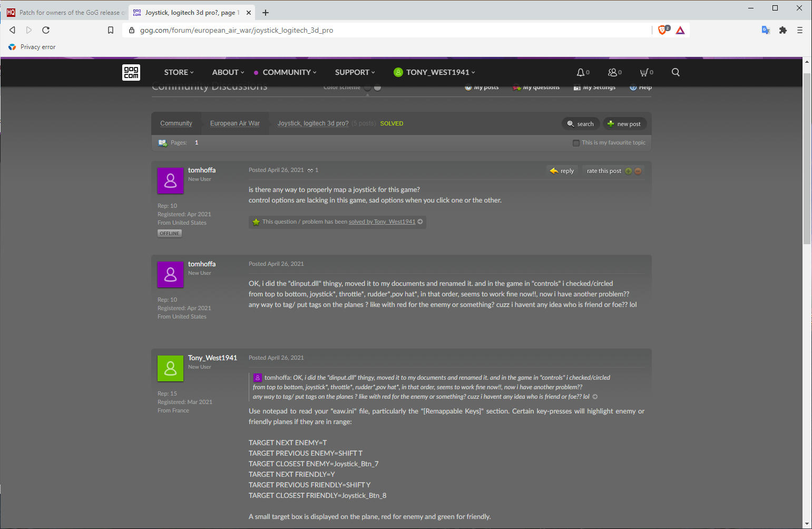Click the Google Translate extension icon
812x529 pixels.
(766, 30)
